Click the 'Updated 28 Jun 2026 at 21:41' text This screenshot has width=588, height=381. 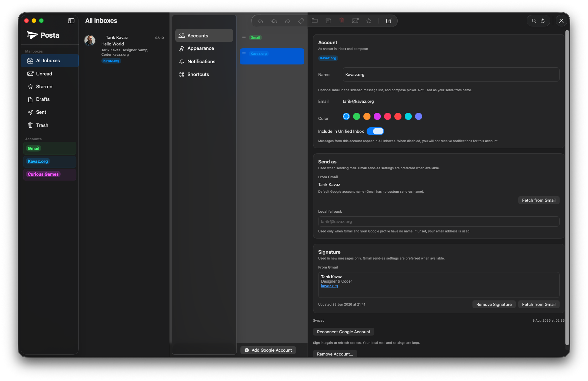[x=342, y=304]
